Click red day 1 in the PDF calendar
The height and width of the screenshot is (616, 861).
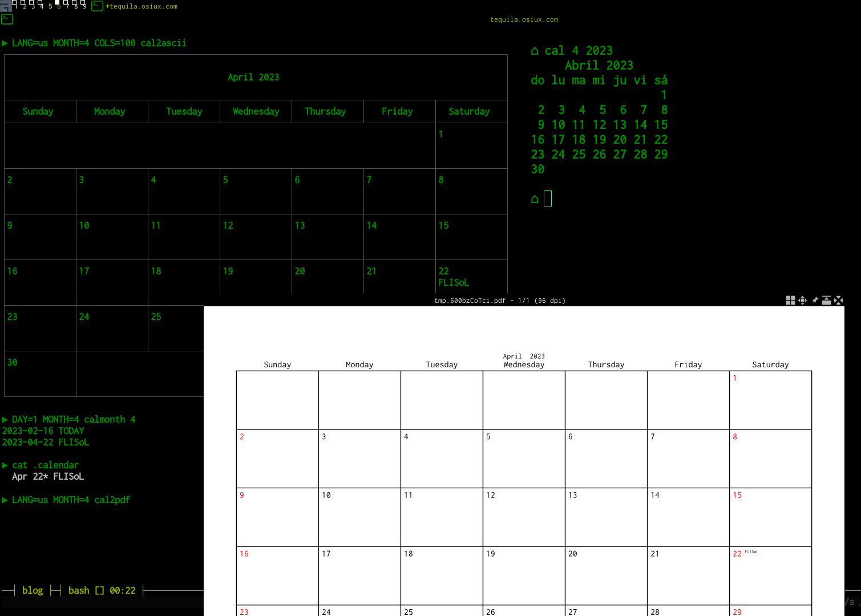coord(735,378)
